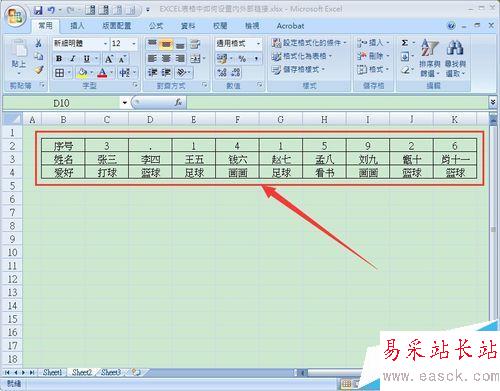Image resolution: width=500 pixels, height=391 pixels.
Task: Open Conditional Formatting menu
Action: [309, 43]
